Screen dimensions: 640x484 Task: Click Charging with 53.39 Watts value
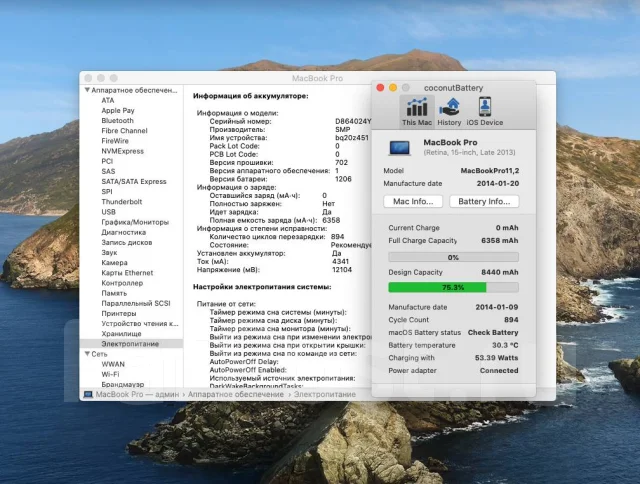496,358
